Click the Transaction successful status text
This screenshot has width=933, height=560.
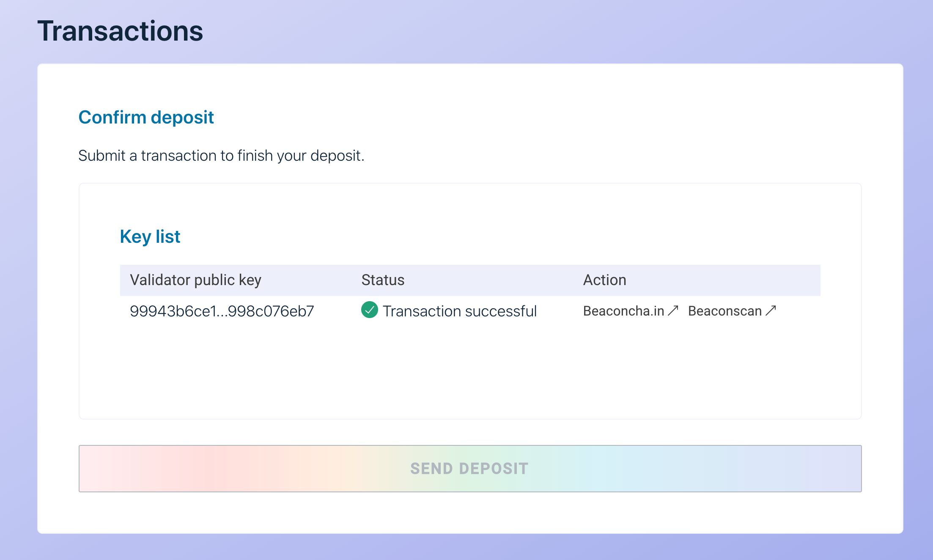click(x=459, y=311)
